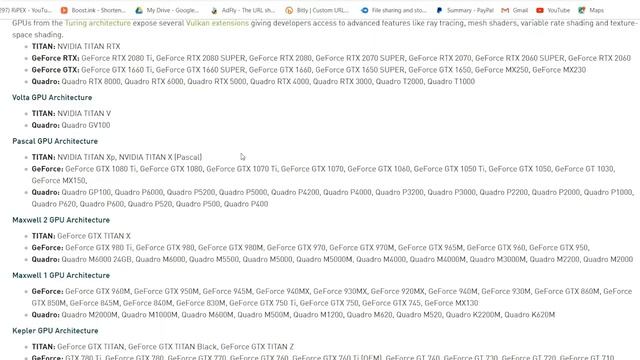Click NVIDIA TITAN Xp text

tap(86, 157)
